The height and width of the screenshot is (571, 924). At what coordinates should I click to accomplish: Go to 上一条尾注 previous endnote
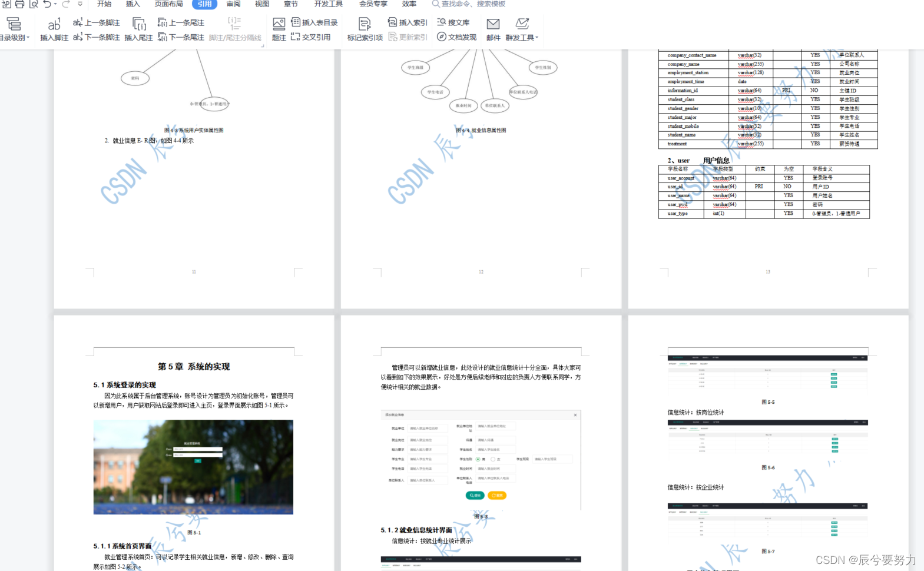(181, 22)
